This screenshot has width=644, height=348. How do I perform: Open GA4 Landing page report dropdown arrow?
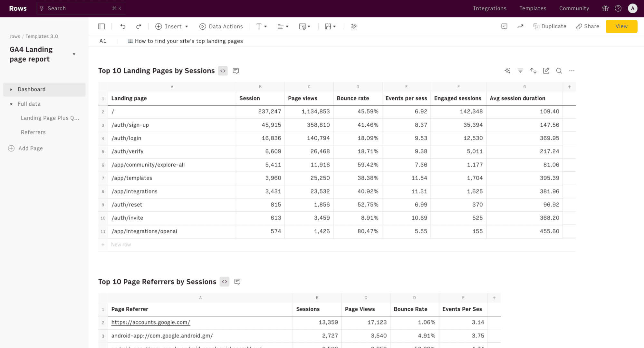pyautogui.click(x=74, y=54)
